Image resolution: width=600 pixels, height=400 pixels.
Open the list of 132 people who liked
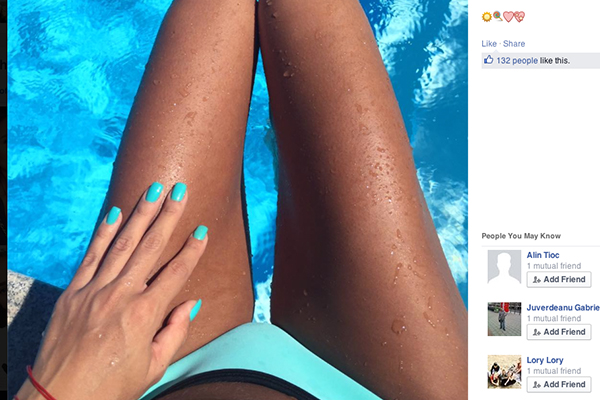pos(517,60)
